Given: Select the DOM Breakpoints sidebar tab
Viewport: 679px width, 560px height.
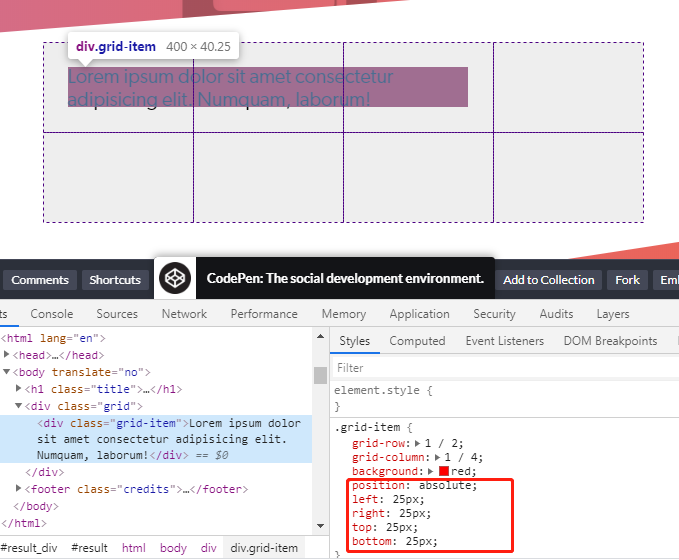Looking at the screenshot, I should (610, 341).
